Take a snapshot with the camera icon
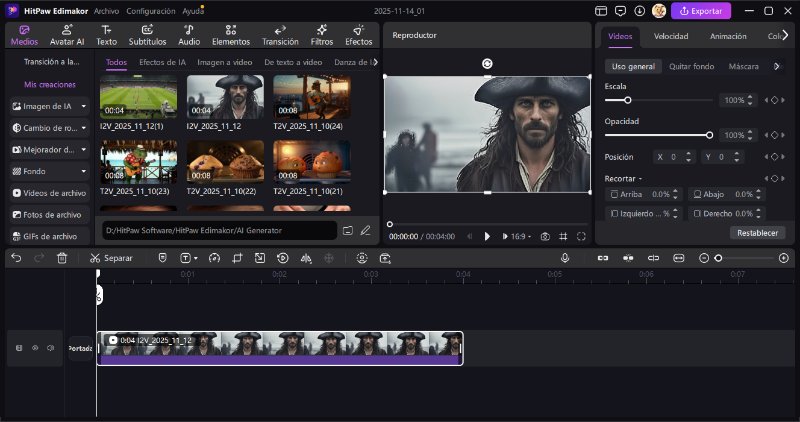Image resolution: width=800 pixels, height=422 pixels. click(x=545, y=236)
